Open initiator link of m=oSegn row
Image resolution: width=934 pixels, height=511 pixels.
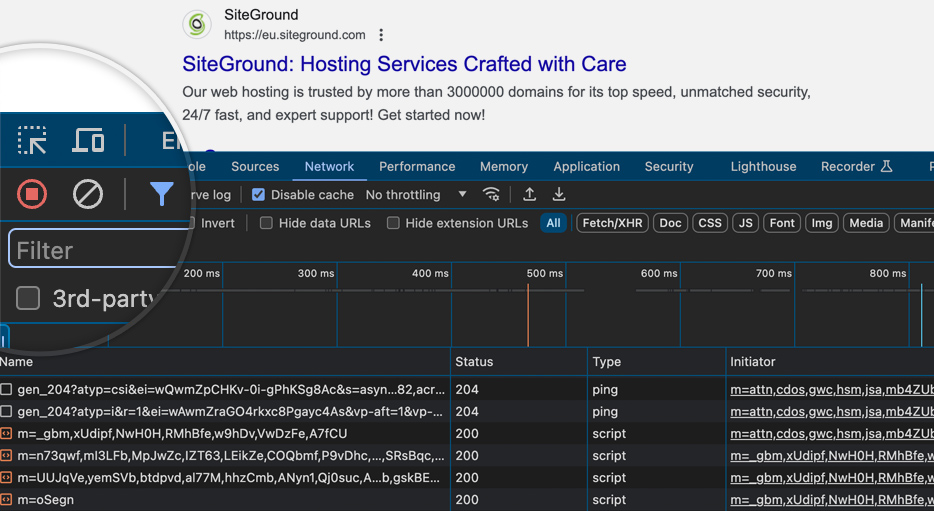point(832,500)
